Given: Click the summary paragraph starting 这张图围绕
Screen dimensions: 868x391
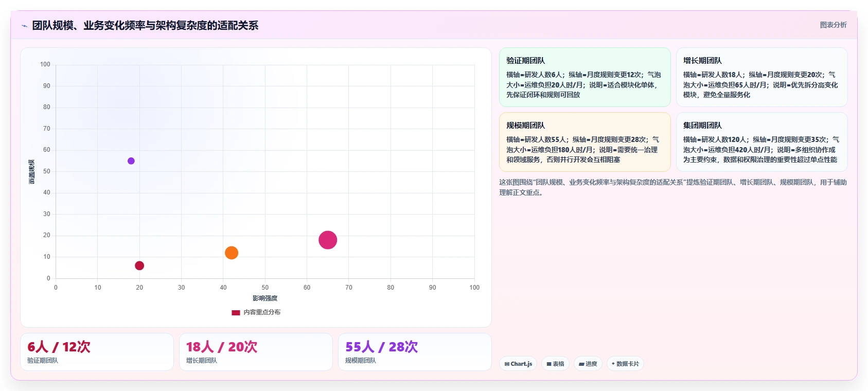Looking at the screenshot, I should click(673, 187).
